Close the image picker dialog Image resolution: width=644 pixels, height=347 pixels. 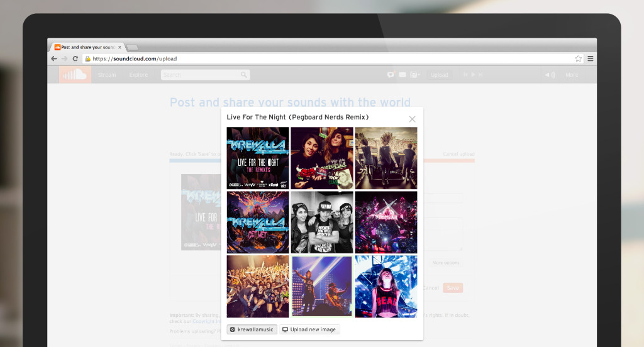click(x=412, y=119)
